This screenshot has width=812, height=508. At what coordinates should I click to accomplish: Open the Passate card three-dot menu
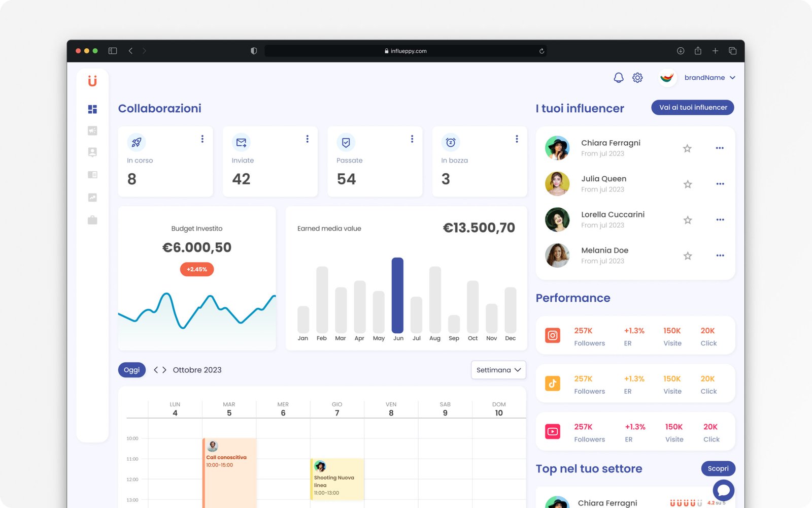coord(412,139)
